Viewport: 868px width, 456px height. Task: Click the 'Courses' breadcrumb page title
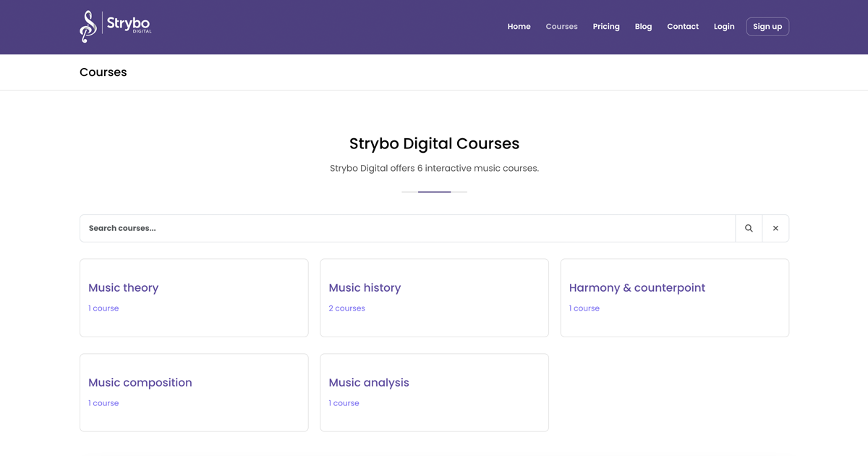pos(103,72)
